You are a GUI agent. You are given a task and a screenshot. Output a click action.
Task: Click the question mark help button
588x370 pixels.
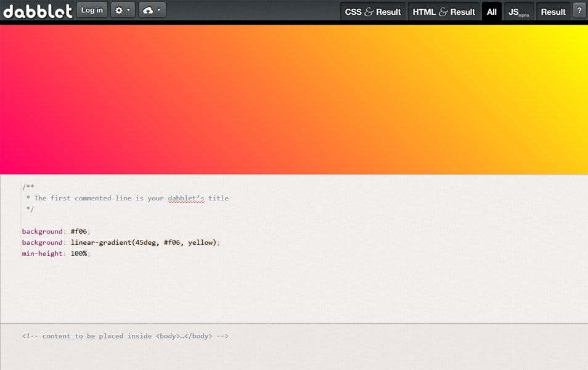click(x=579, y=10)
